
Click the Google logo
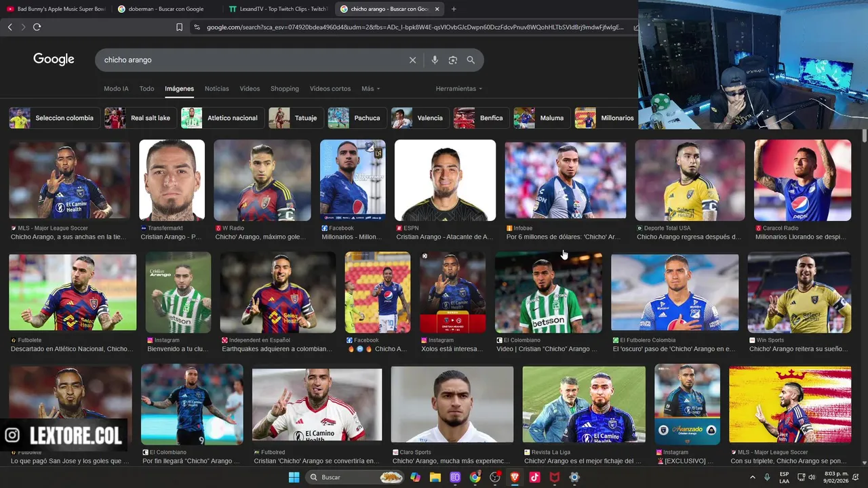click(54, 60)
